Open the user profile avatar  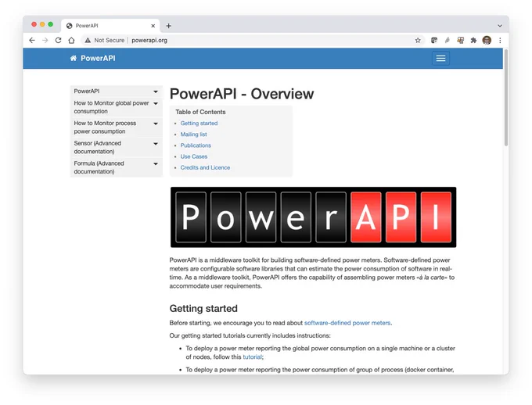(x=487, y=41)
